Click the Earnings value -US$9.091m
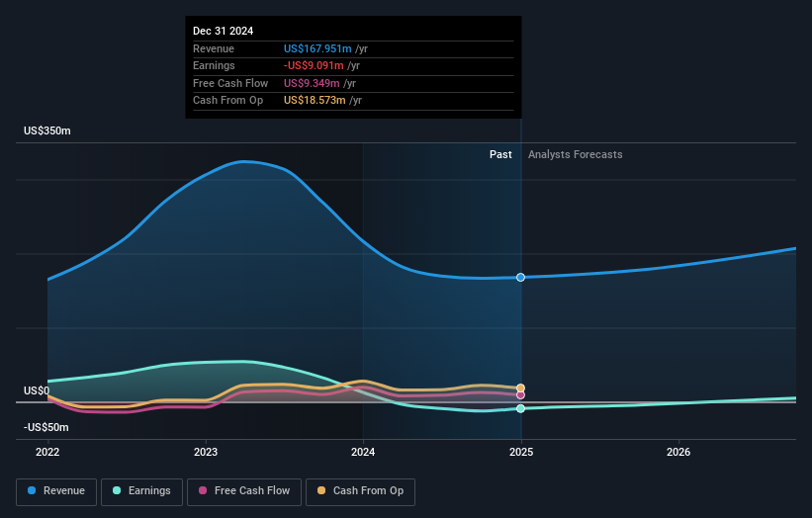This screenshot has width=812, height=518. click(x=314, y=65)
